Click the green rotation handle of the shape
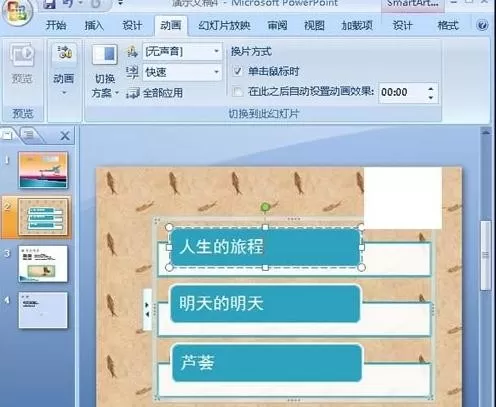 (265, 207)
